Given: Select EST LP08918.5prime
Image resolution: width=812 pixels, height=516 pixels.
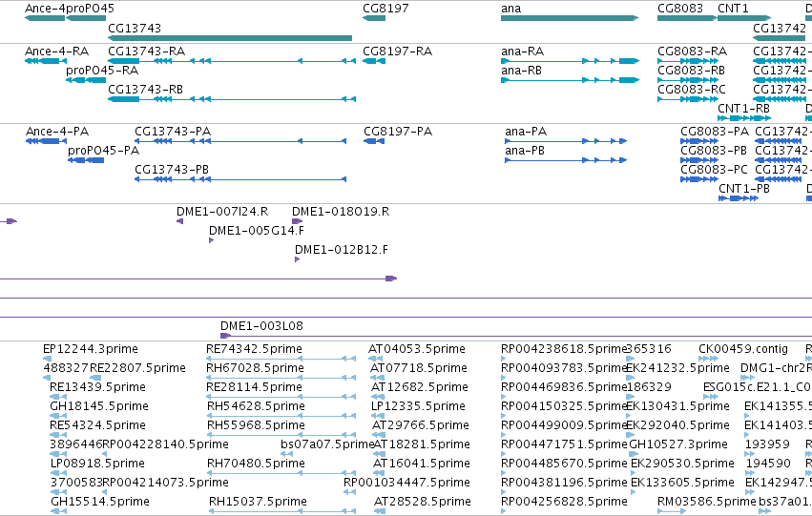Looking at the screenshot, I should pos(58,474).
